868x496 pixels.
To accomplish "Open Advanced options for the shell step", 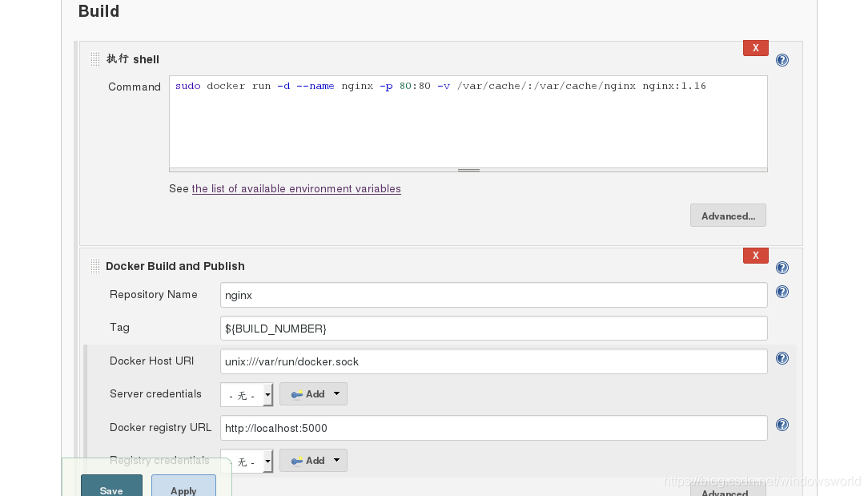I will 728,216.
